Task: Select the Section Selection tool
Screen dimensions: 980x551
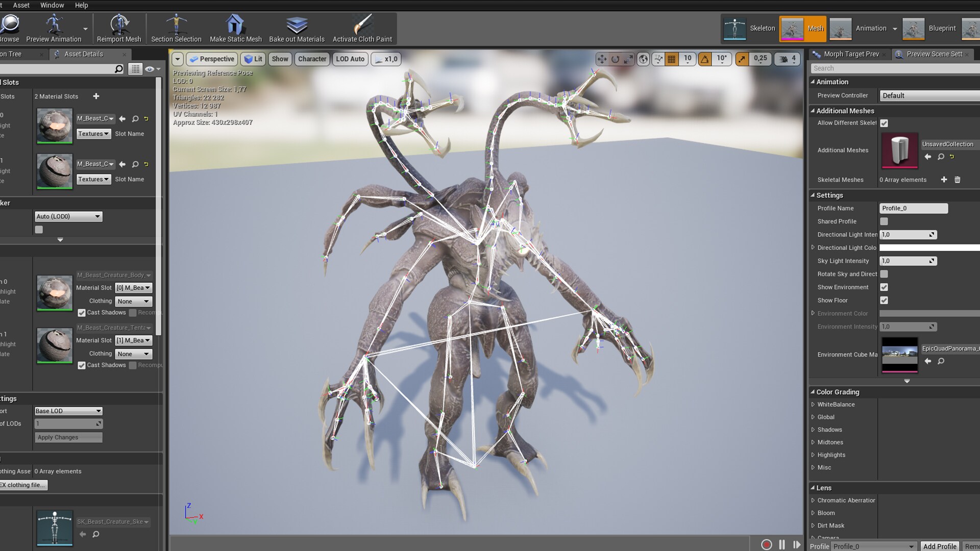Action: pos(176,28)
